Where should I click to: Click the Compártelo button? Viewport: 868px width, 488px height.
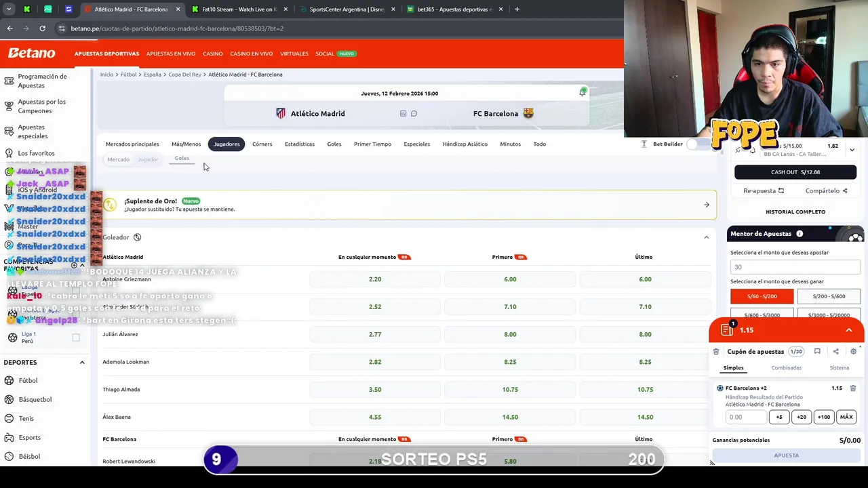tap(826, 191)
